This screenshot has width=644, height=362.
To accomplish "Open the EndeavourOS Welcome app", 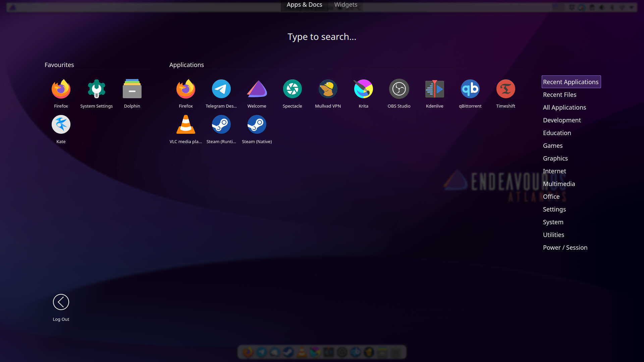I will (x=257, y=94).
